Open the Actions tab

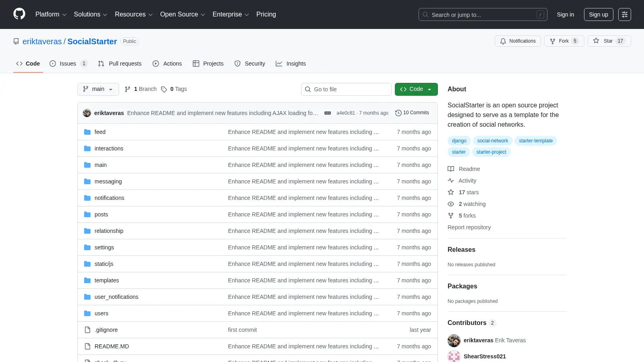[167, 64]
